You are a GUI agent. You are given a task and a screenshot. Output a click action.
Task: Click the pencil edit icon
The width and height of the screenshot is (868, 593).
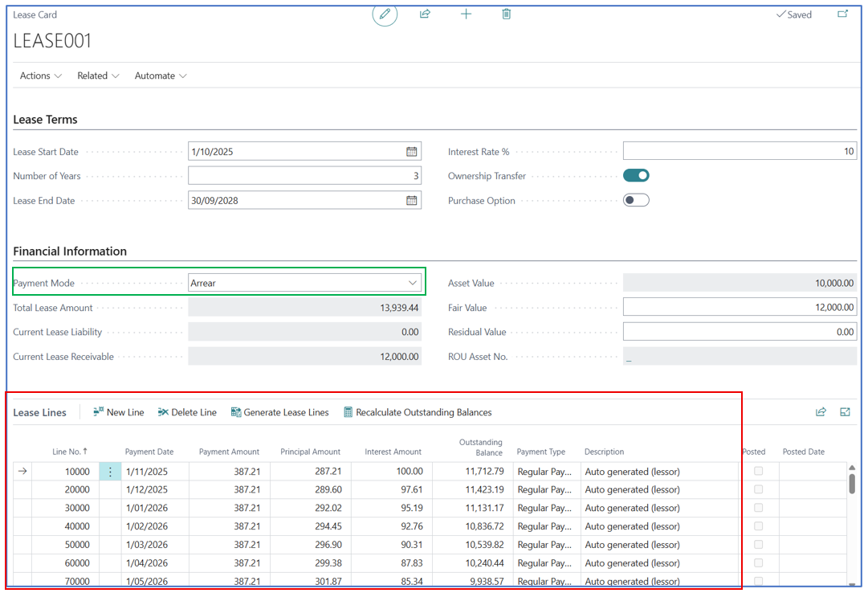click(385, 14)
